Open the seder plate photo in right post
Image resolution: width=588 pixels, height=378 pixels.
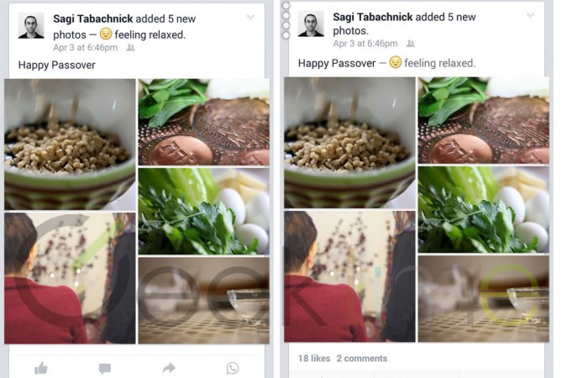484,120
